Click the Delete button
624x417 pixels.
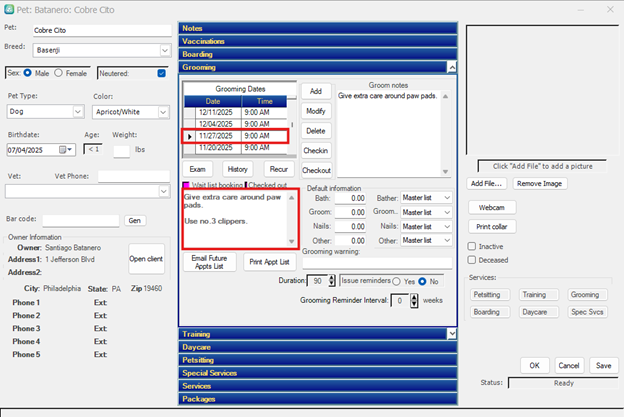pos(316,131)
